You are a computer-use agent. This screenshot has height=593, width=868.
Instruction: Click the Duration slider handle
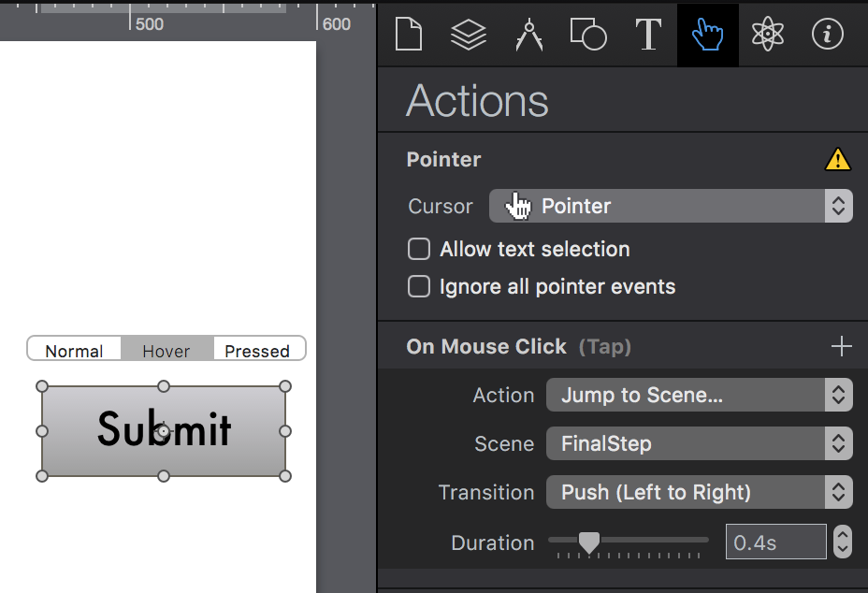588,542
